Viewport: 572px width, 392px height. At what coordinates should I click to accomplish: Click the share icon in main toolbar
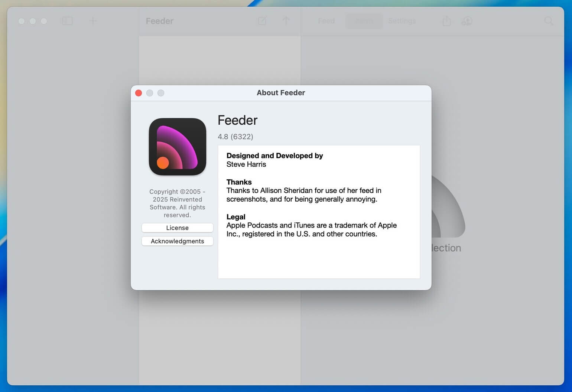tap(447, 21)
